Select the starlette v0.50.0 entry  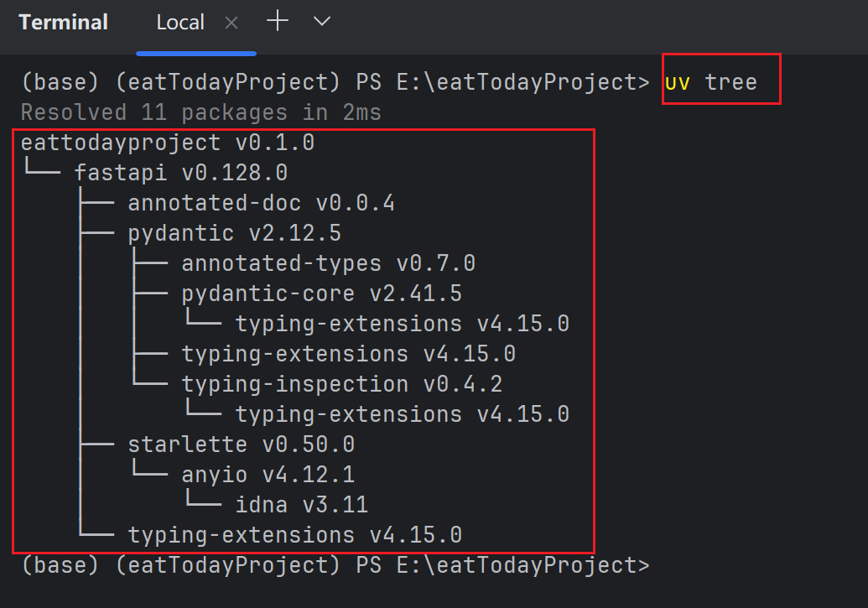pyautogui.click(x=241, y=444)
